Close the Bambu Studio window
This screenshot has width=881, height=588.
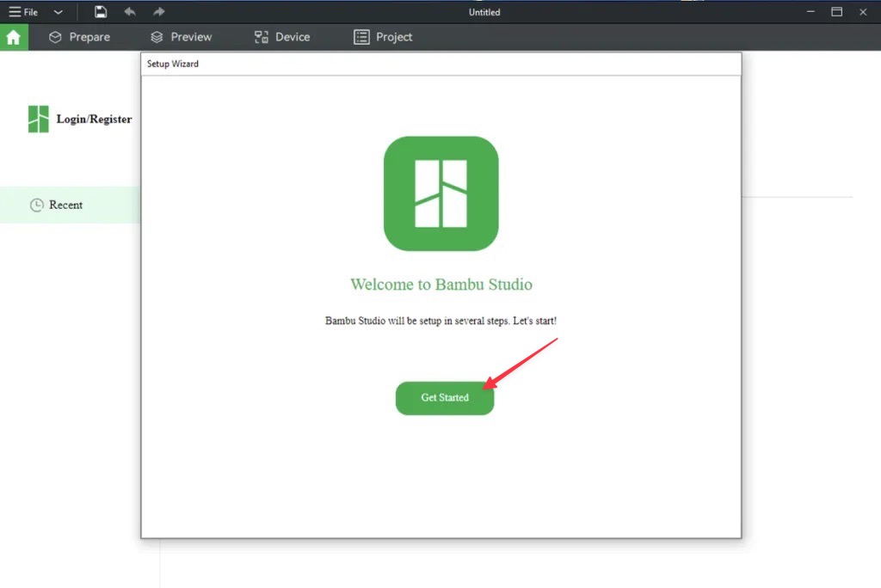coord(863,12)
